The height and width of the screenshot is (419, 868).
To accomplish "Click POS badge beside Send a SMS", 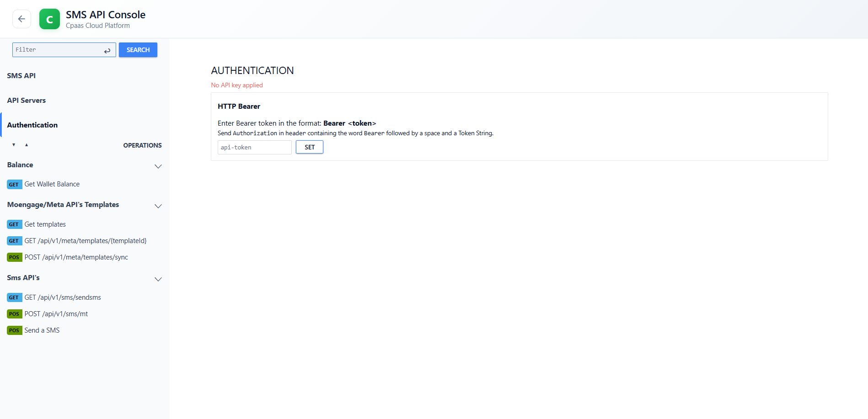I will pos(14,330).
